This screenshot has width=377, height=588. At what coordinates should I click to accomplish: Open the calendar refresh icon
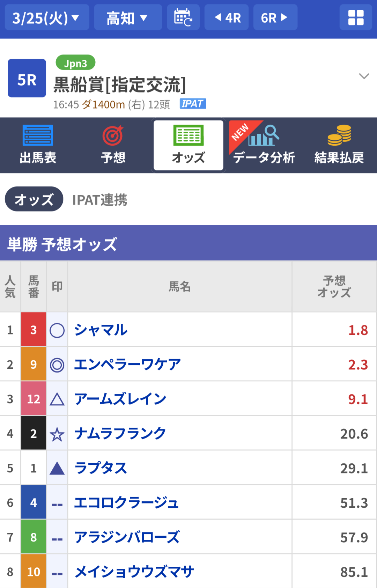tap(183, 17)
